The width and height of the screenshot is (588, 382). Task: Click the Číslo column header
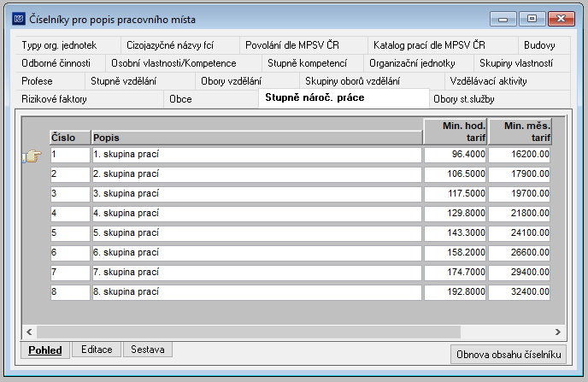coord(70,138)
